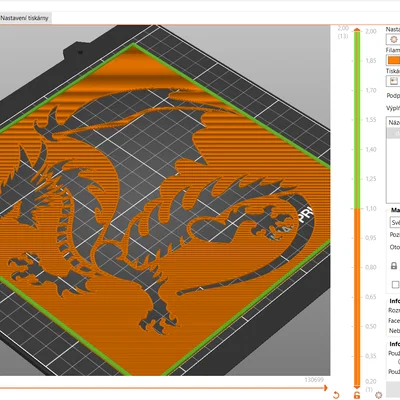Image resolution: width=400 pixels, height=400 pixels.
Task: Grab the bottom thumb of the vertical layer slider
Action: point(357,387)
